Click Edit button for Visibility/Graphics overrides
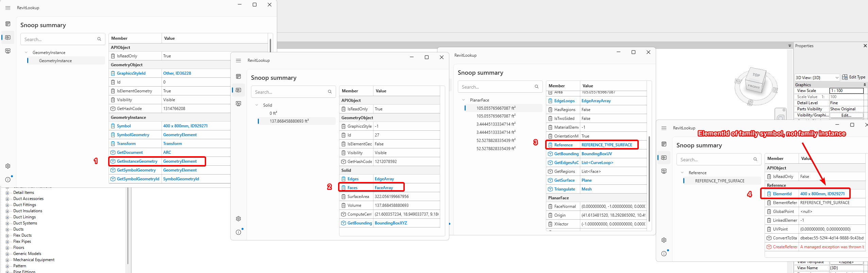The width and height of the screenshot is (868, 273). point(846,115)
